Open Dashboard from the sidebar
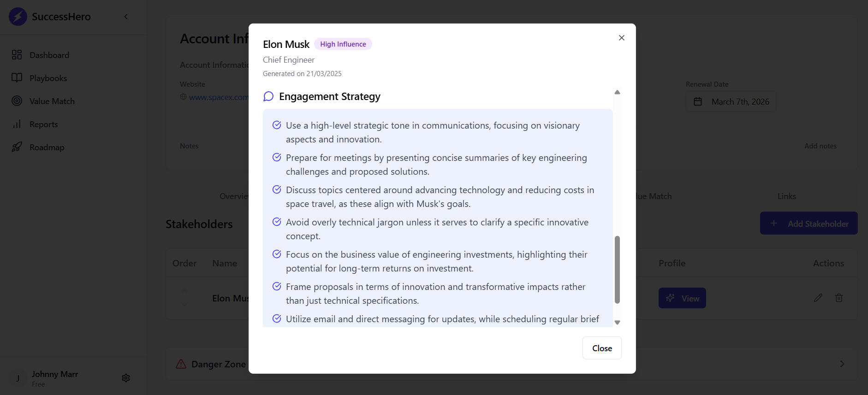Image resolution: width=868 pixels, height=395 pixels. (x=49, y=55)
